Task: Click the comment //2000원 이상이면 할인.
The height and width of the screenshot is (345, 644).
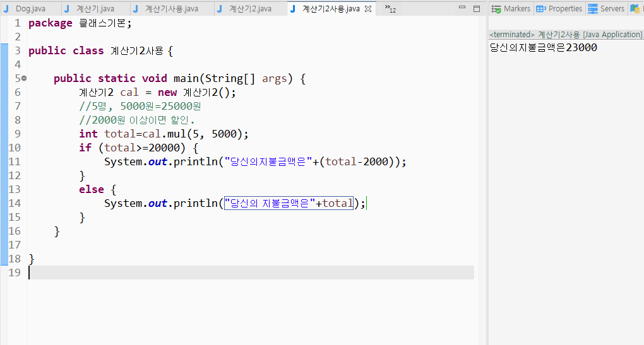Action: click(x=137, y=120)
